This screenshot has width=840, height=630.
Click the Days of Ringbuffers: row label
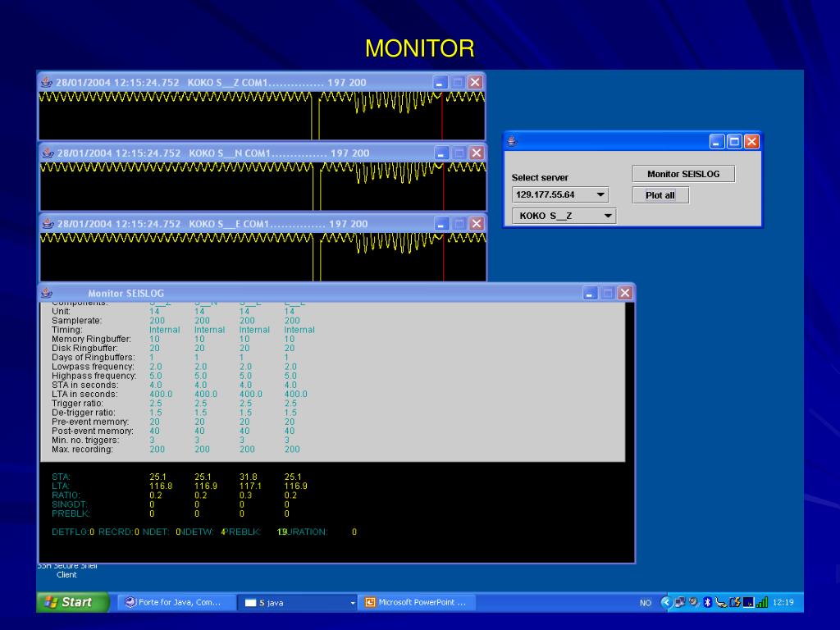point(94,357)
